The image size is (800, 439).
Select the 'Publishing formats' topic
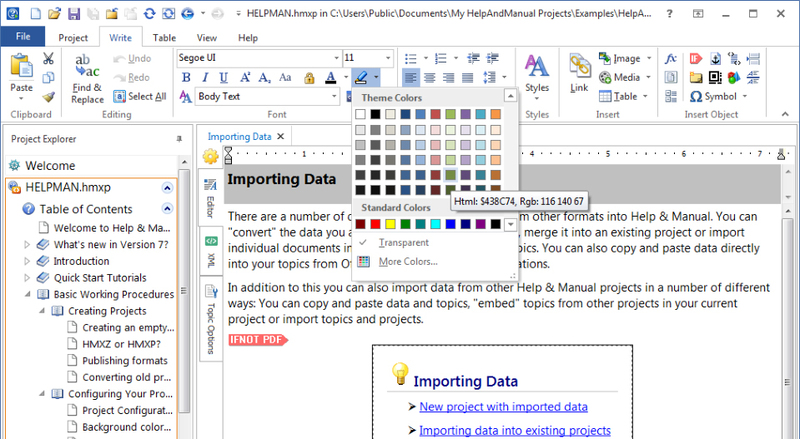[125, 360]
